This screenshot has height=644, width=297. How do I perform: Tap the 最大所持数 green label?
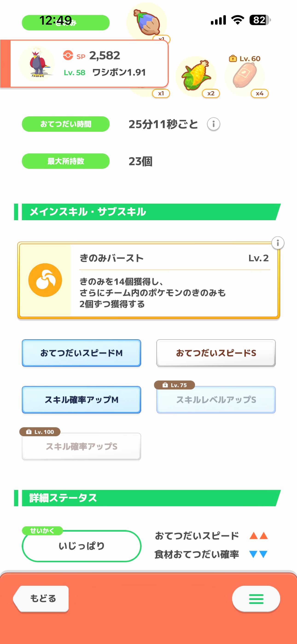pyautogui.click(x=66, y=161)
